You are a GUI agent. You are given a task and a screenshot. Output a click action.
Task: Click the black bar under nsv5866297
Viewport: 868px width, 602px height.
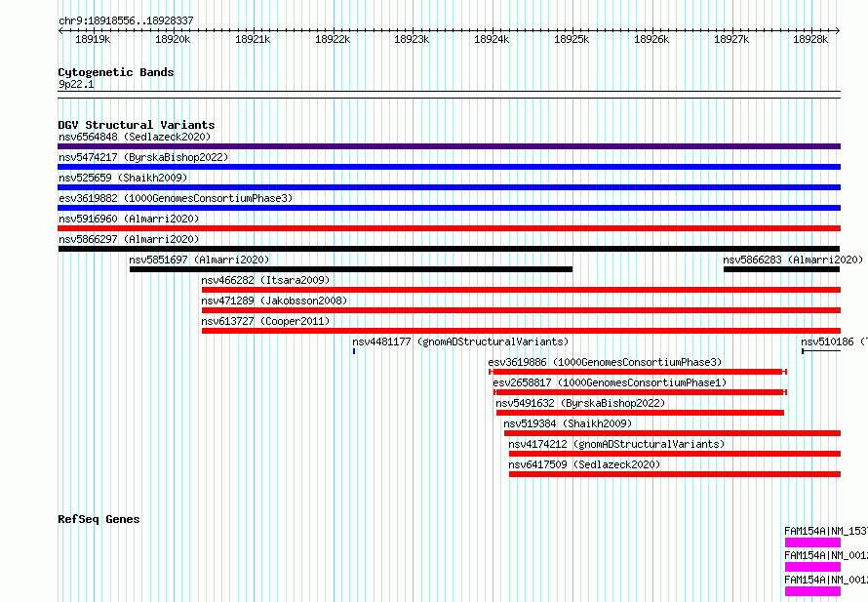click(449, 249)
